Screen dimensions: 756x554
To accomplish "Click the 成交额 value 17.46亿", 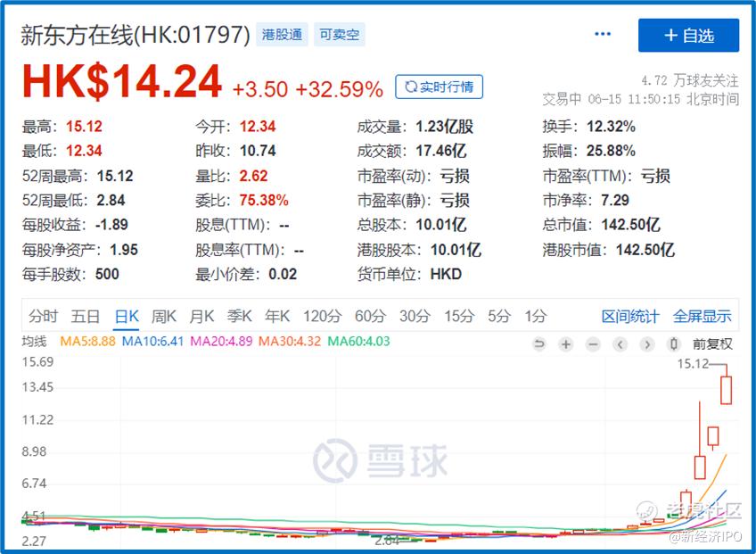I will click(x=441, y=151).
